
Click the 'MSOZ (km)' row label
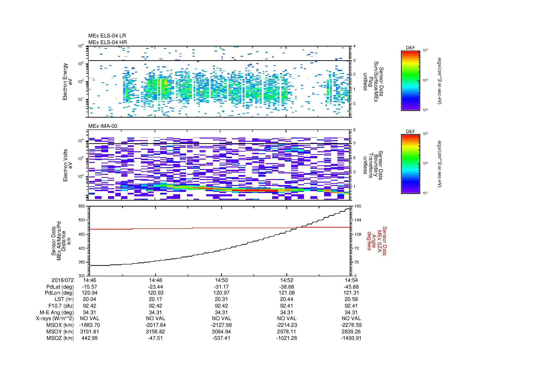60,338
